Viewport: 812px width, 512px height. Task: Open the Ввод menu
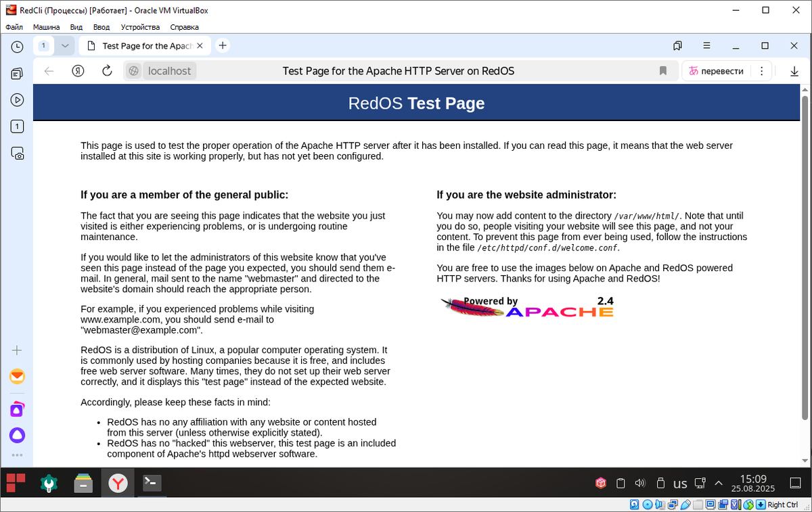101,27
